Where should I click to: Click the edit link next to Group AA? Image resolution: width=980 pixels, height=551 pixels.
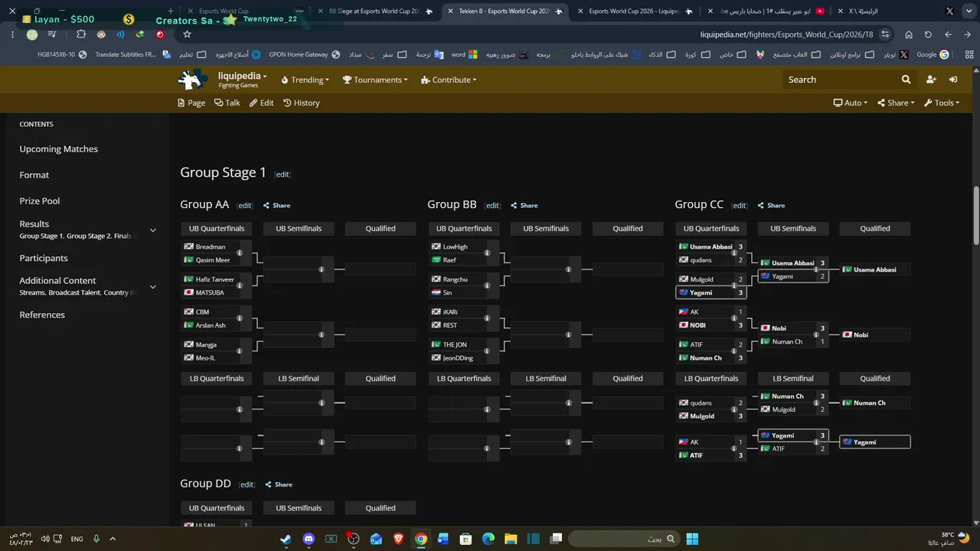point(245,206)
